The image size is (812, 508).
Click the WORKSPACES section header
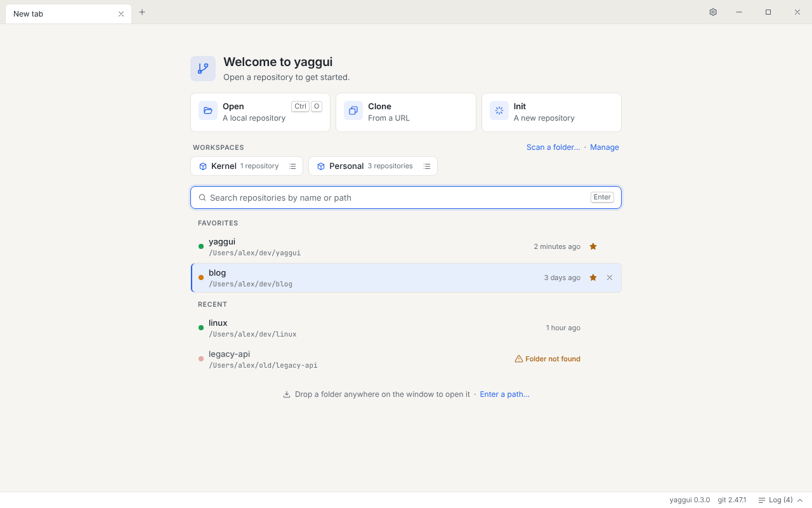click(219, 148)
